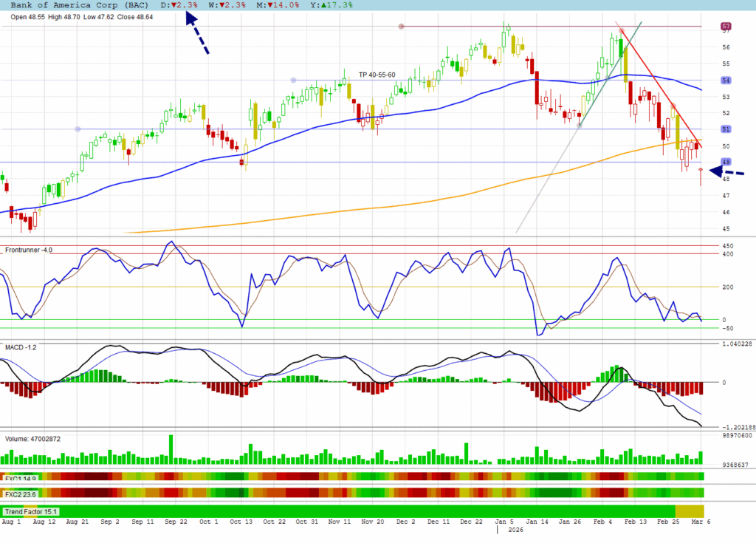Viewport: 756px width, 543px height.
Task: Select the TP 40-55-60 annotation label
Action: 377,75
